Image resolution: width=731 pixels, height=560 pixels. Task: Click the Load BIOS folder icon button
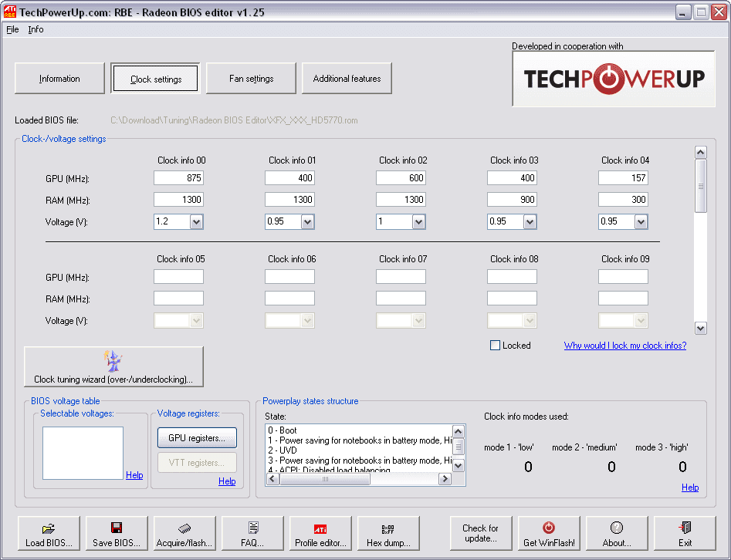click(x=49, y=533)
